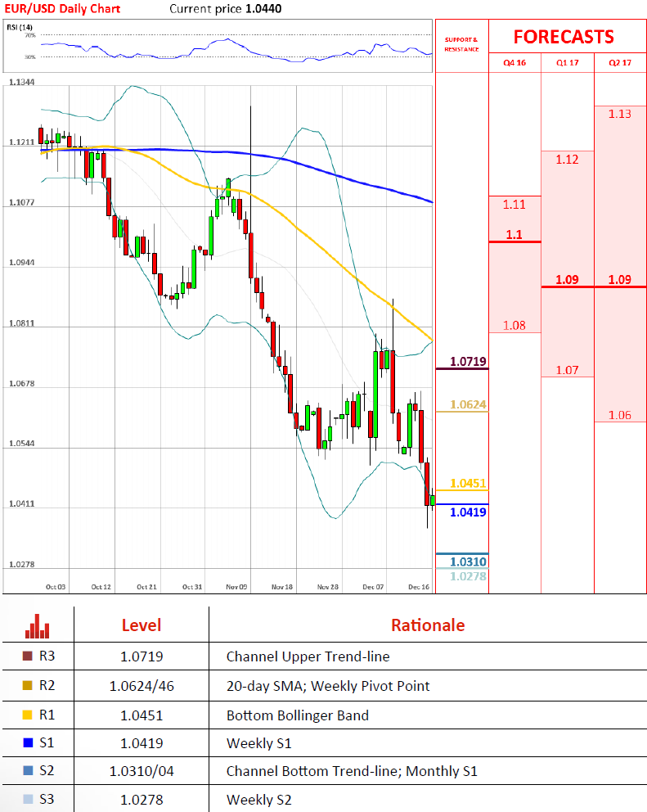Click 20-day SMA; Weekly Pivot Point rationale
Image resolution: width=647 pixels, height=812 pixels.
click(328, 686)
